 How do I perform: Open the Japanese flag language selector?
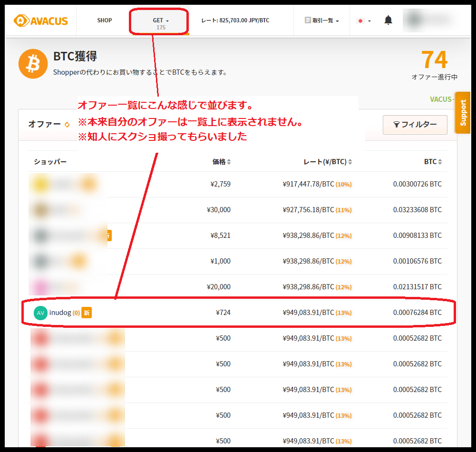click(364, 21)
